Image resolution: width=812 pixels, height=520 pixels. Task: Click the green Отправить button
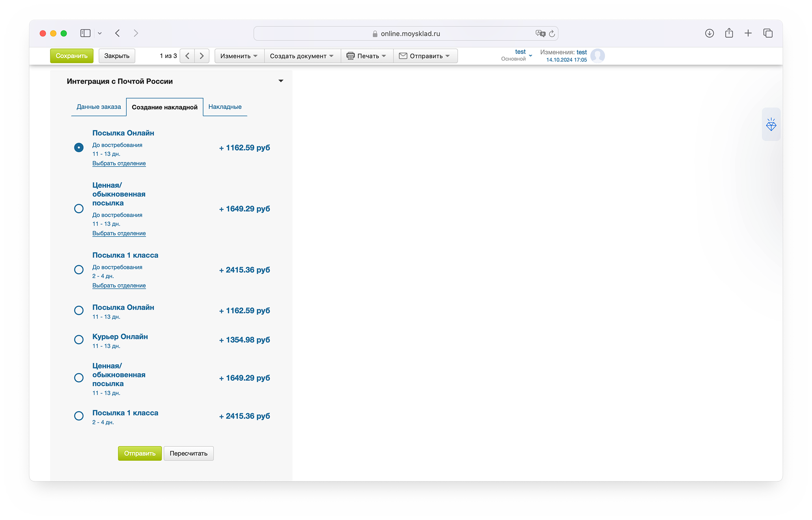tap(140, 453)
